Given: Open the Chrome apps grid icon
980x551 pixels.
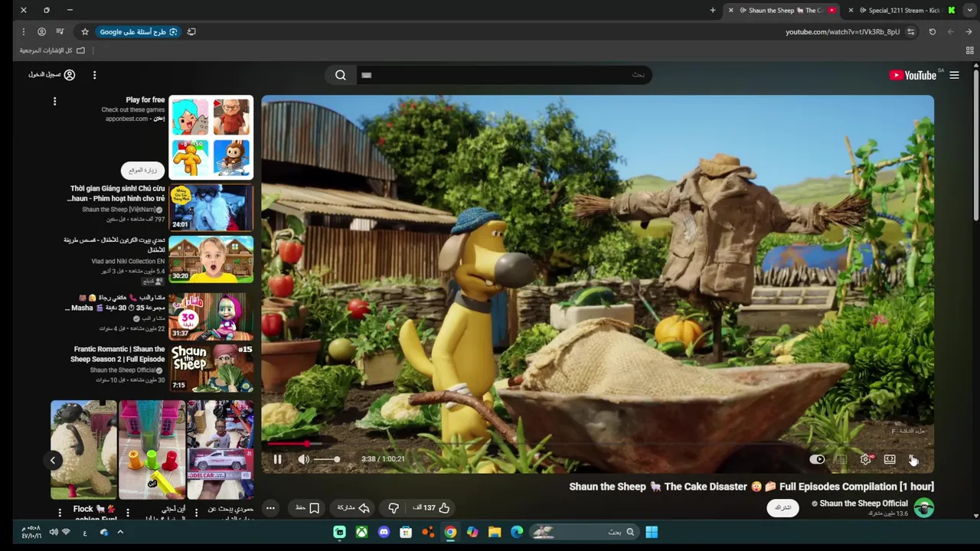Looking at the screenshot, I should tap(969, 51).
